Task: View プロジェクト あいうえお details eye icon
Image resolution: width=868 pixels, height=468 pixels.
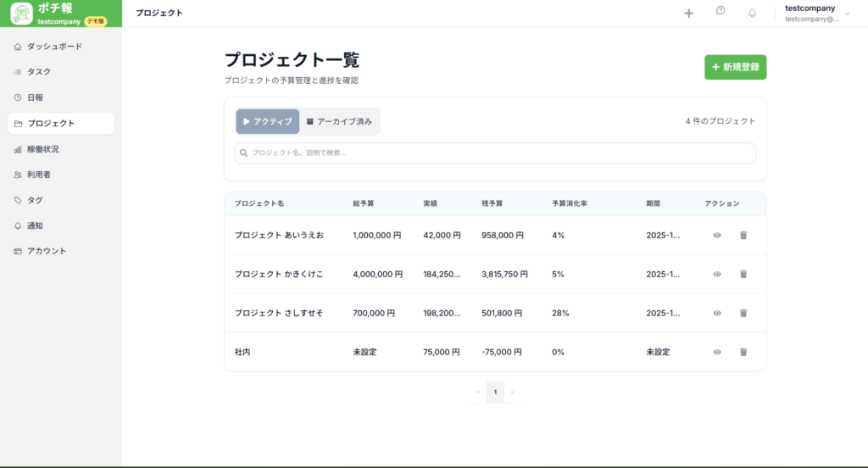Action: pos(717,235)
